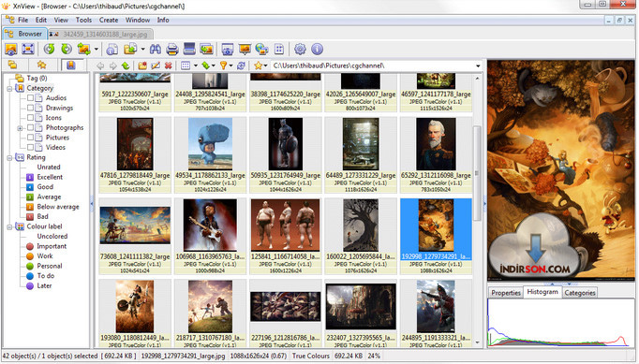Open the favorites star dropdown arrow
The width and height of the screenshot is (639, 364).
[266, 66]
